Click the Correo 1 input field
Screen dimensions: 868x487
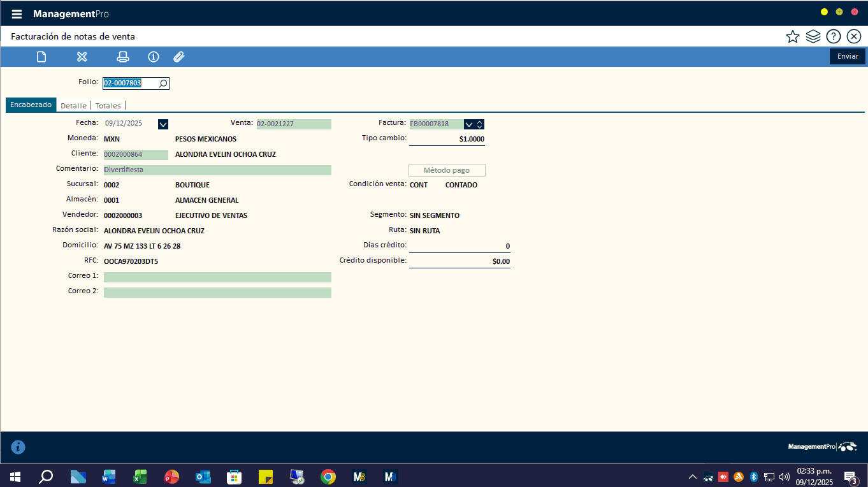tap(217, 277)
